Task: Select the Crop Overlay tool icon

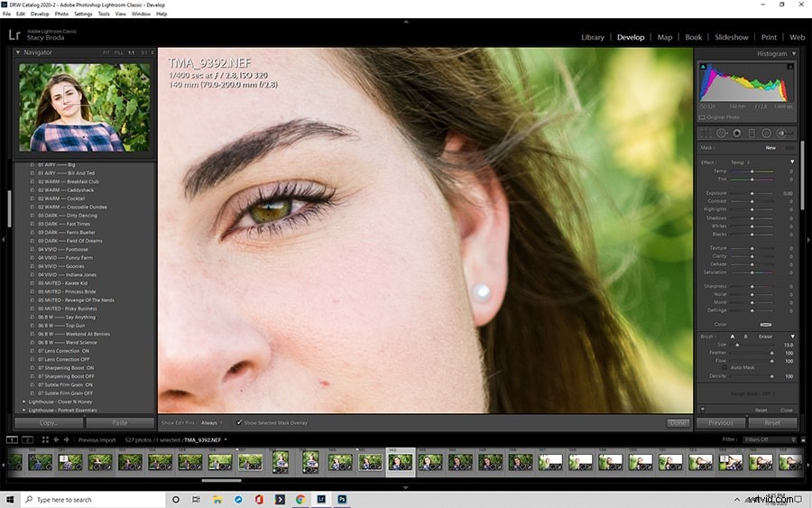Action: point(706,134)
